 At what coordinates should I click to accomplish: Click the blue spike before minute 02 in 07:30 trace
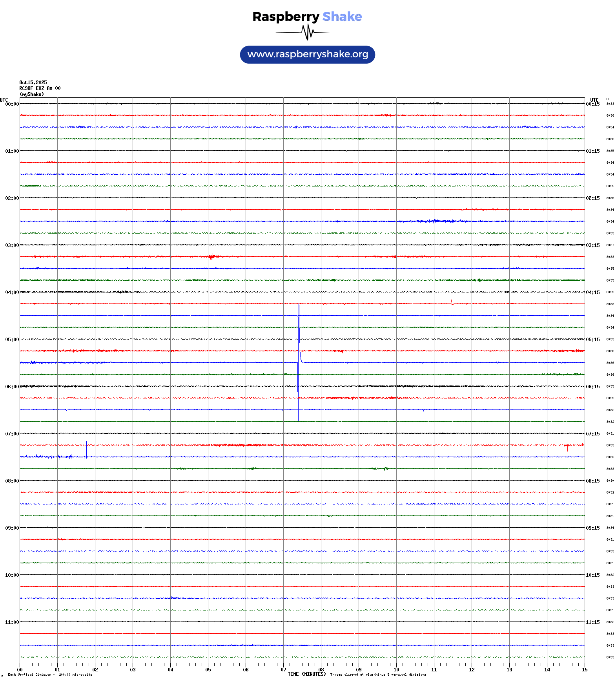tap(86, 450)
